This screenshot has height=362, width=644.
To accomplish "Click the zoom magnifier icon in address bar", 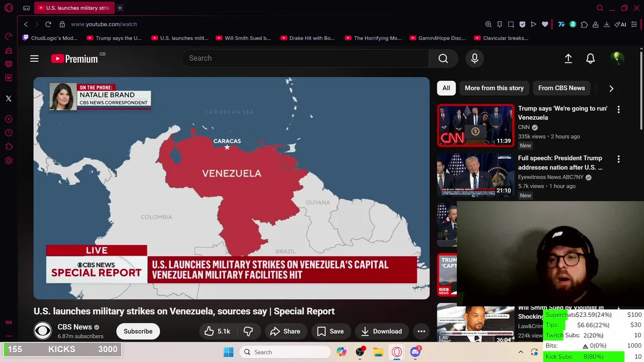I will 489,24.
